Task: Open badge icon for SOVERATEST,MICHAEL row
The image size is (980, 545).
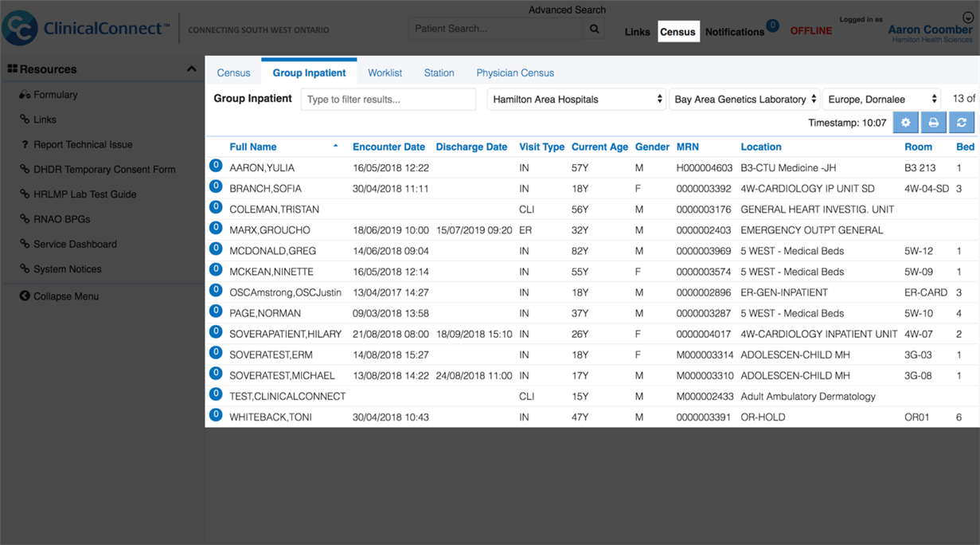Action: (215, 373)
